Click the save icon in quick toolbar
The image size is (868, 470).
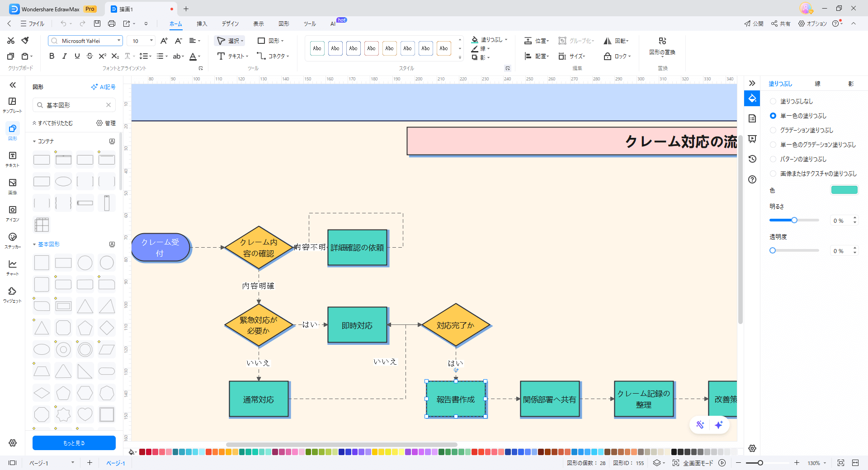click(x=97, y=23)
